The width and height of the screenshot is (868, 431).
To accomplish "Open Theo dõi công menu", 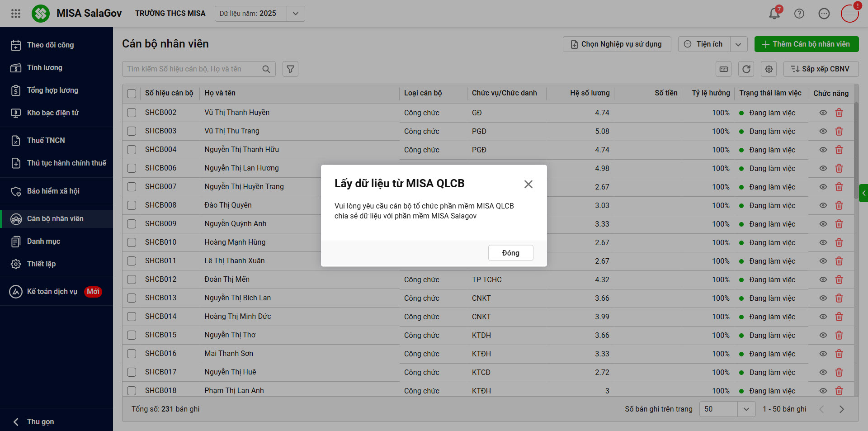I will pos(57,45).
